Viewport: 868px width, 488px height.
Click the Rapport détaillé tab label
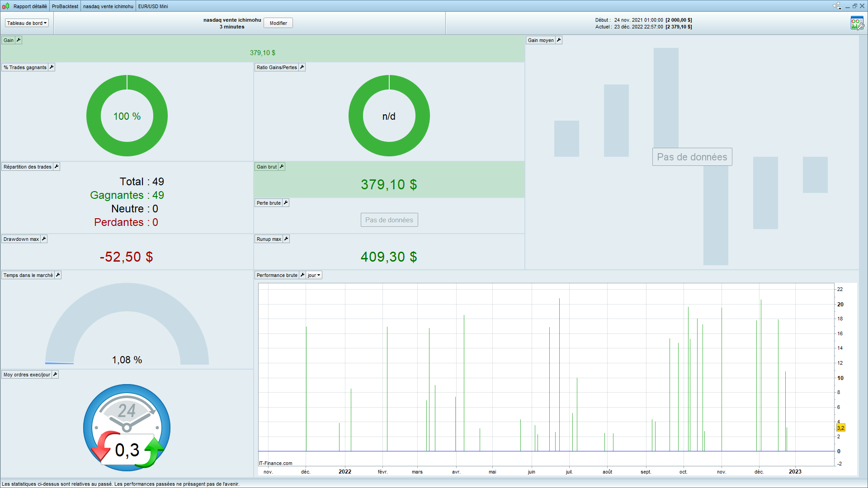(x=30, y=6)
